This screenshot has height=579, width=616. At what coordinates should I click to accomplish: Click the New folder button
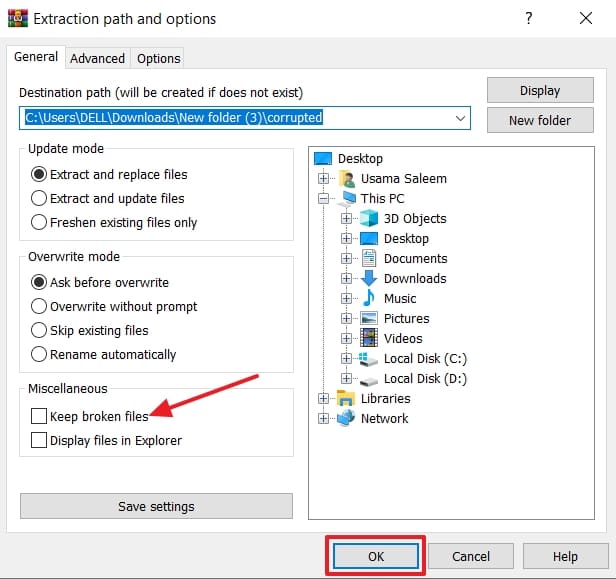540,120
